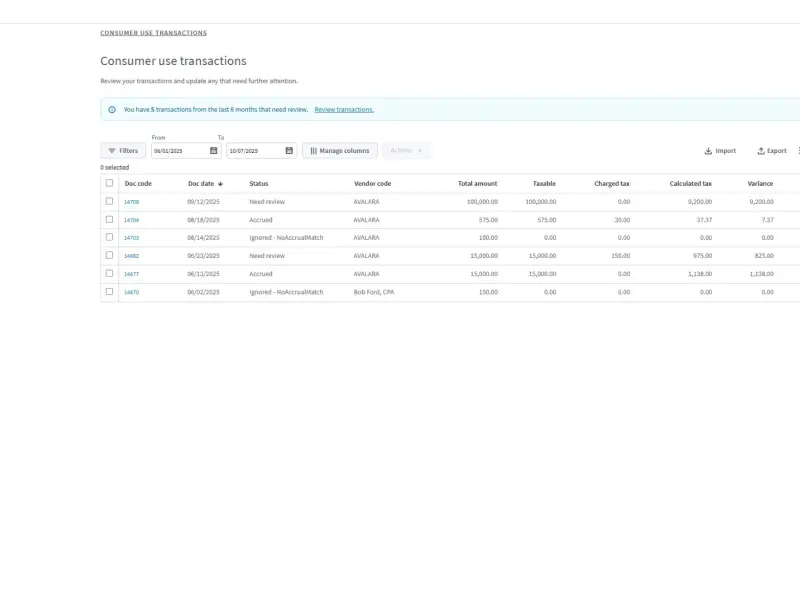The width and height of the screenshot is (800, 600).
Task: Open transaction 14703
Action: (132, 238)
